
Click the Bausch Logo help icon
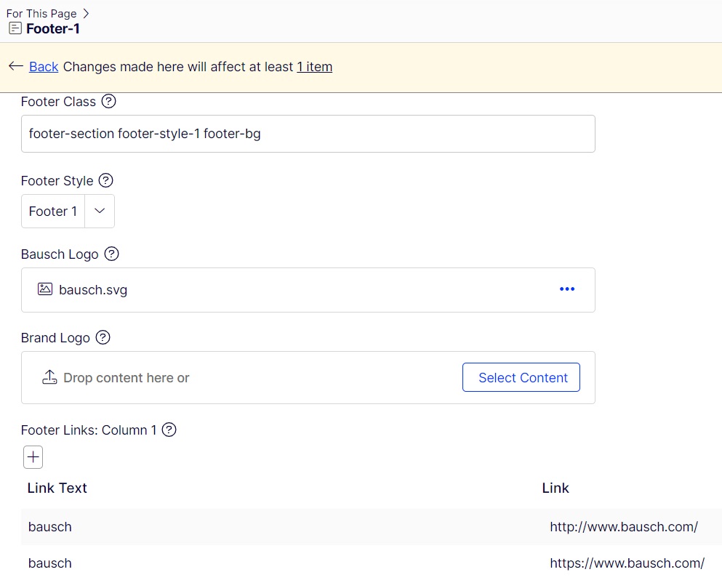111,254
